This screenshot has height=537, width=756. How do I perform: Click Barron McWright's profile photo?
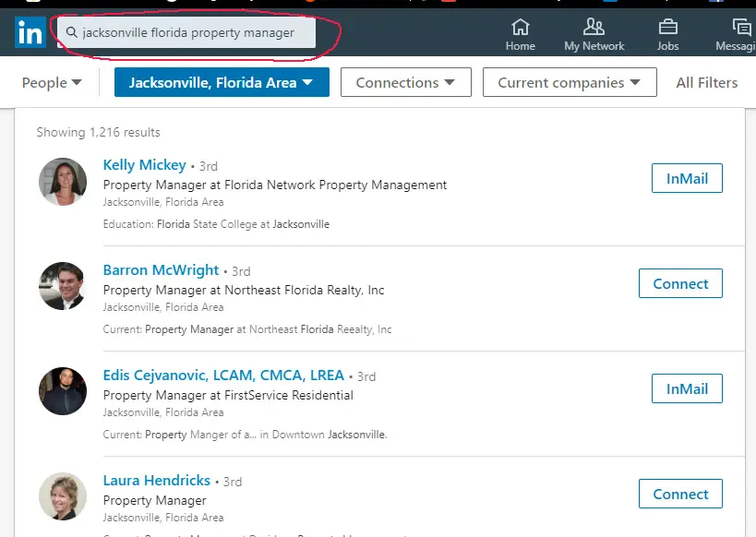click(63, 286)
